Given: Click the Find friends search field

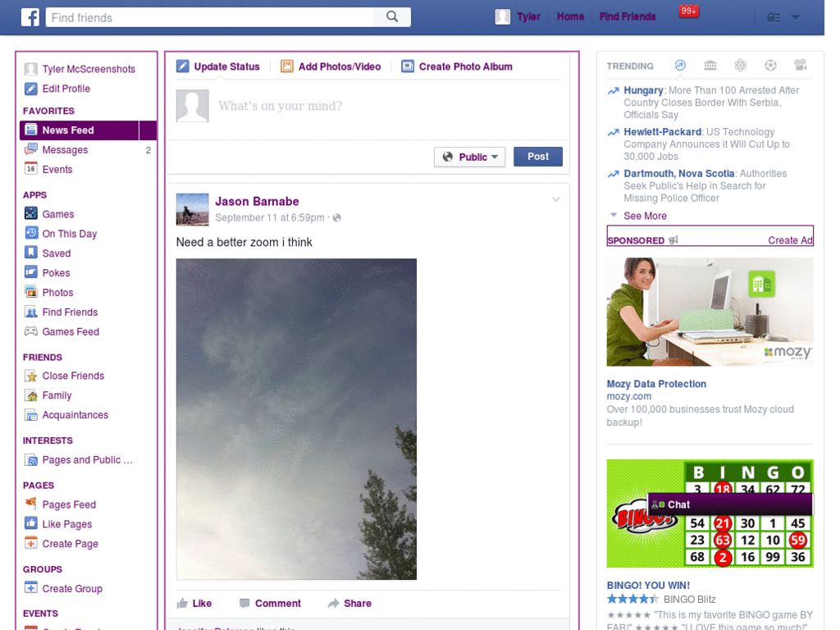Looking at the screenshot, I should tap(210, 17).
